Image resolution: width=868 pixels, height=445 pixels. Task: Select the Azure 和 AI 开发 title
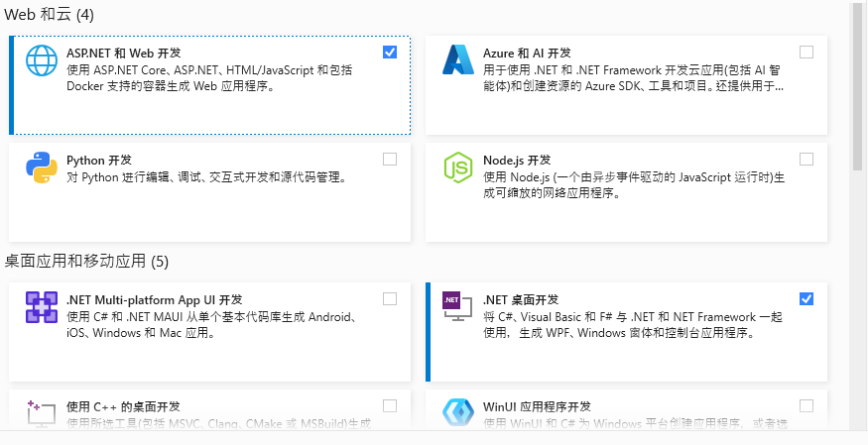[527, 54]
